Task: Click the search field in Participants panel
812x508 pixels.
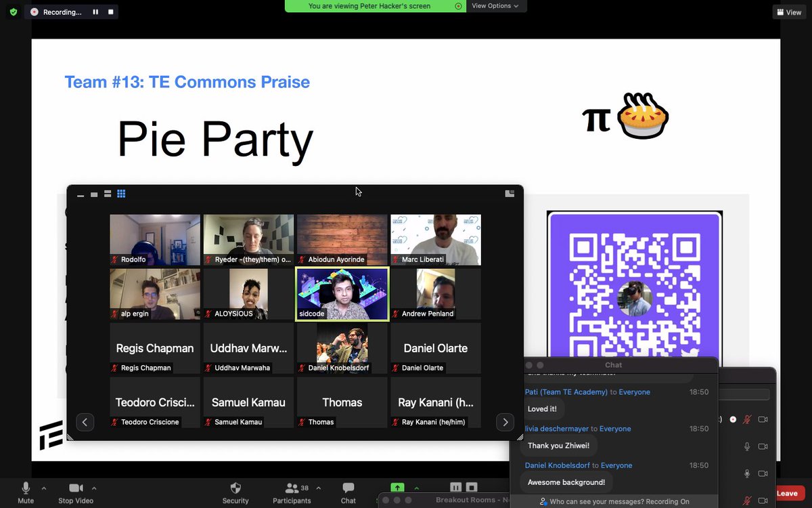Action: [744, 394]
